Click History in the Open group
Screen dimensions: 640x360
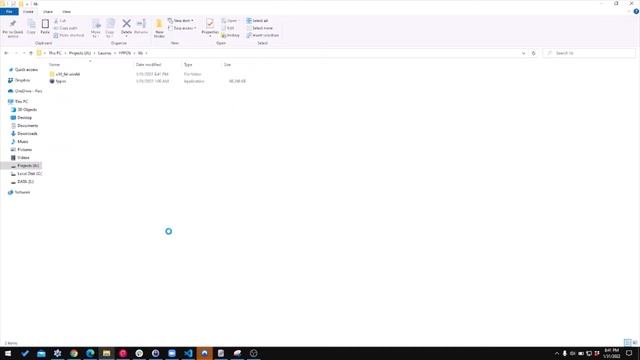[x=230, y=36]
